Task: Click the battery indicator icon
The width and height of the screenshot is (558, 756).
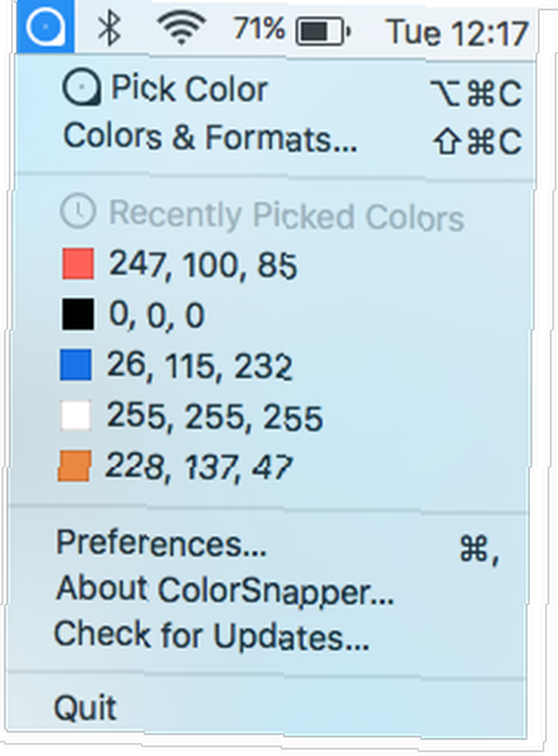Action: (323, 32)
